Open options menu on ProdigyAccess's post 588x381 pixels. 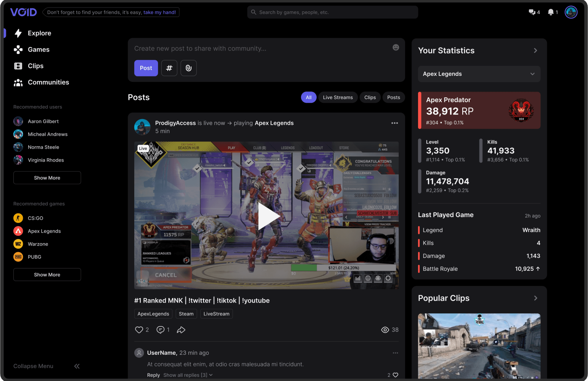click(x=394, y=123)
